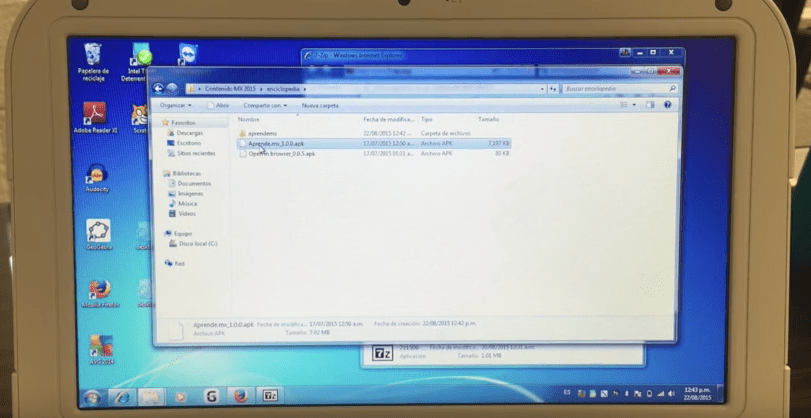Screen dimensions: 811x418
Task: Select Sitios recientes in the navigation pane
Action: coord(191,153)
